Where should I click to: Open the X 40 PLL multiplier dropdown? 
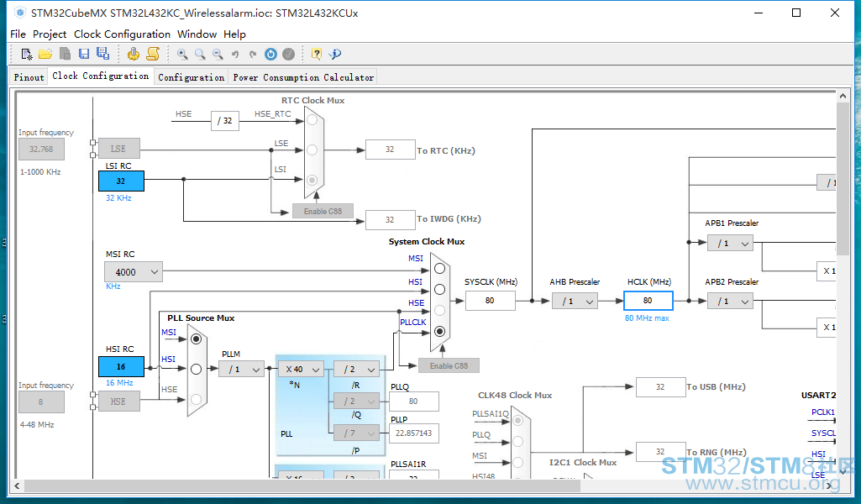[301, 370]
